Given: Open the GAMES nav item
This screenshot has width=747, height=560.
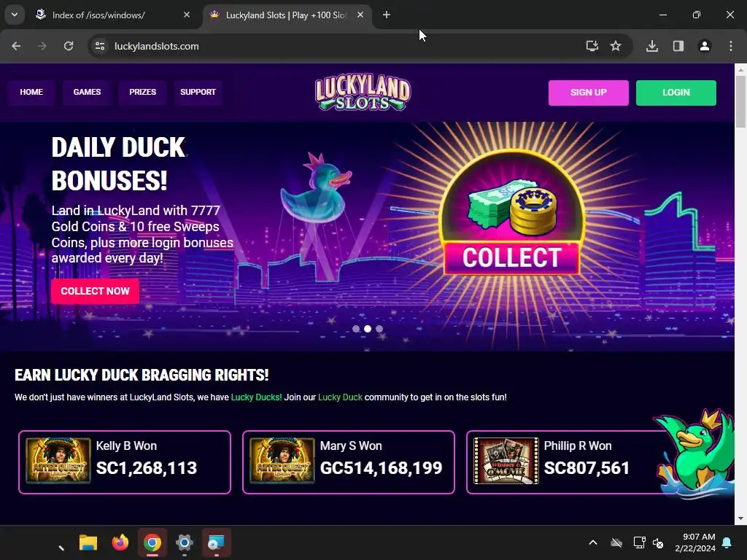Looking at the screenshot, I should (x=88, y=92).
